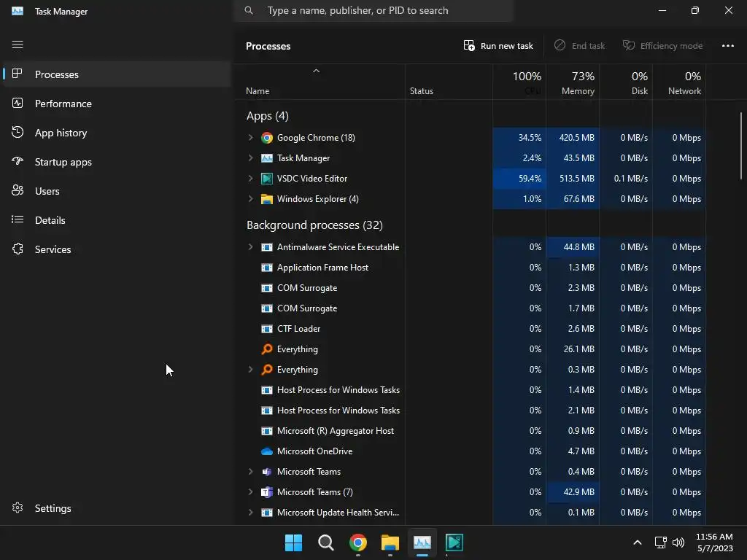Open the clock showing 11:56 AM

pyautogui.click(x=714, y=542)
